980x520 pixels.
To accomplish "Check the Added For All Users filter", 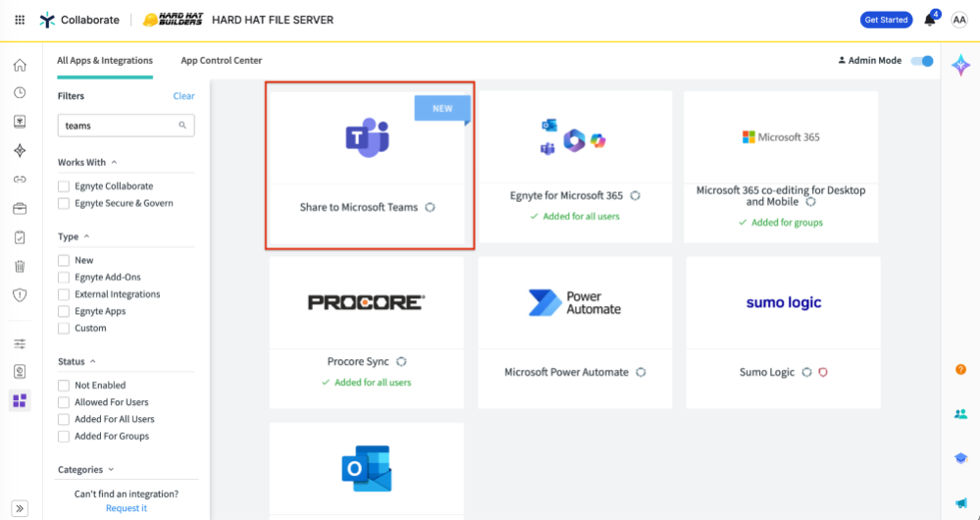I will click(x=63, y=419).
